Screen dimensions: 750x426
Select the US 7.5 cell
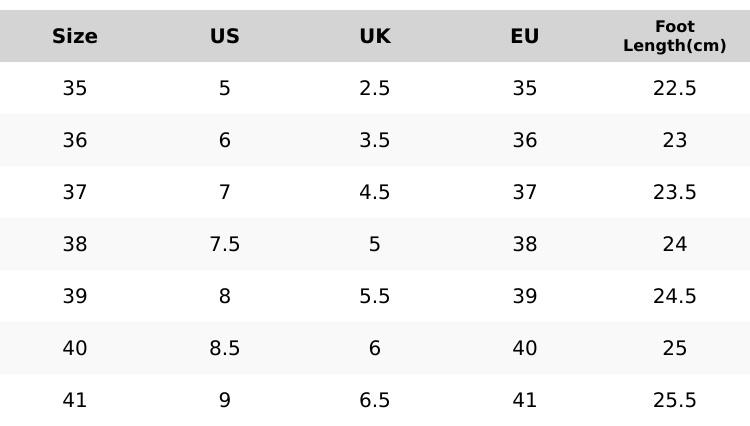click(x=225, y=244)
